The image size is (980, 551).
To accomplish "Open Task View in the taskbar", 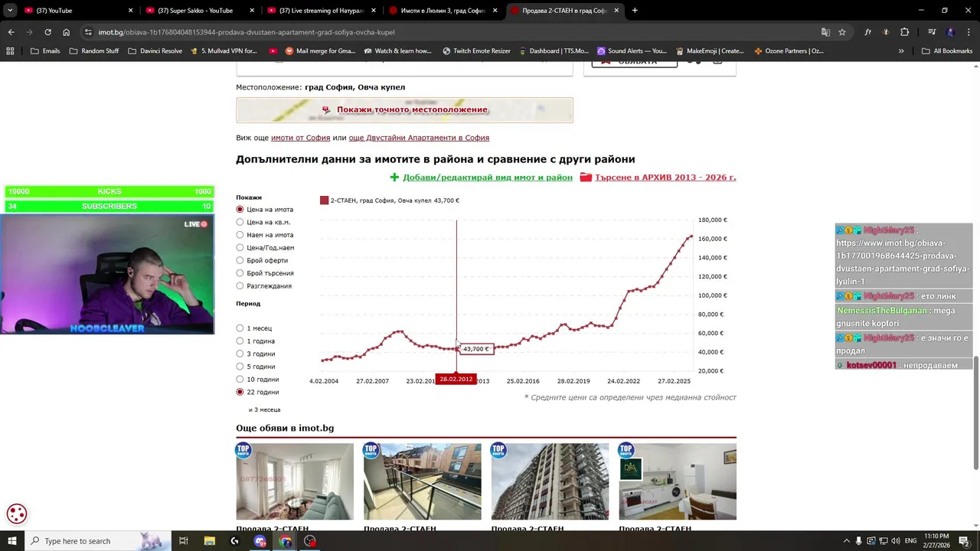I will pos(184,541).
